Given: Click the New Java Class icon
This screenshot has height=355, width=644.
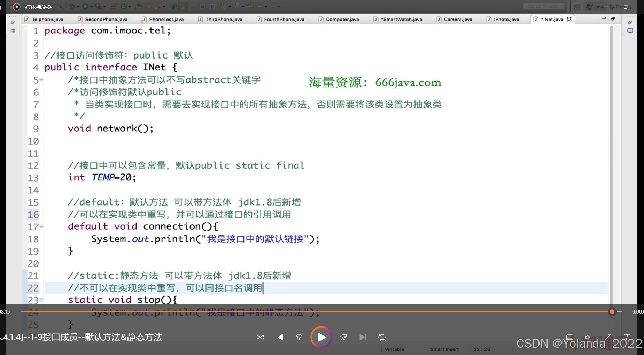Looking at the screenshot, I should (x=124, y=6).
